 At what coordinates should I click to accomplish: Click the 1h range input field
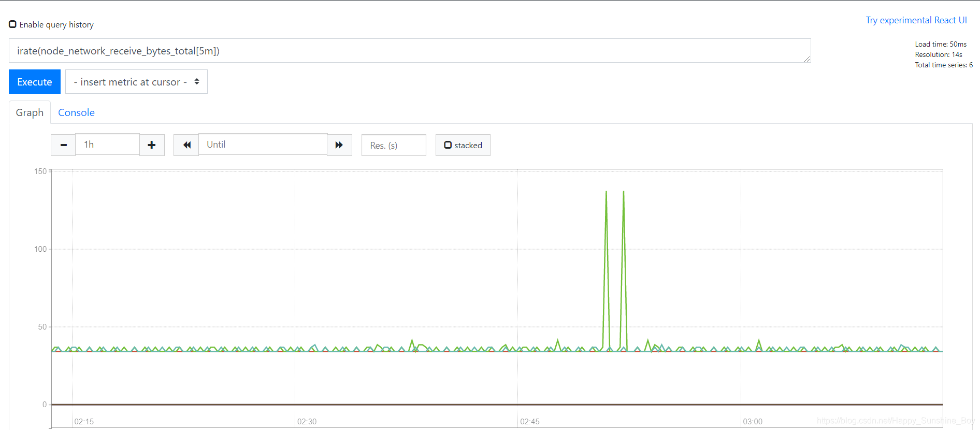[x=107, y=145]
